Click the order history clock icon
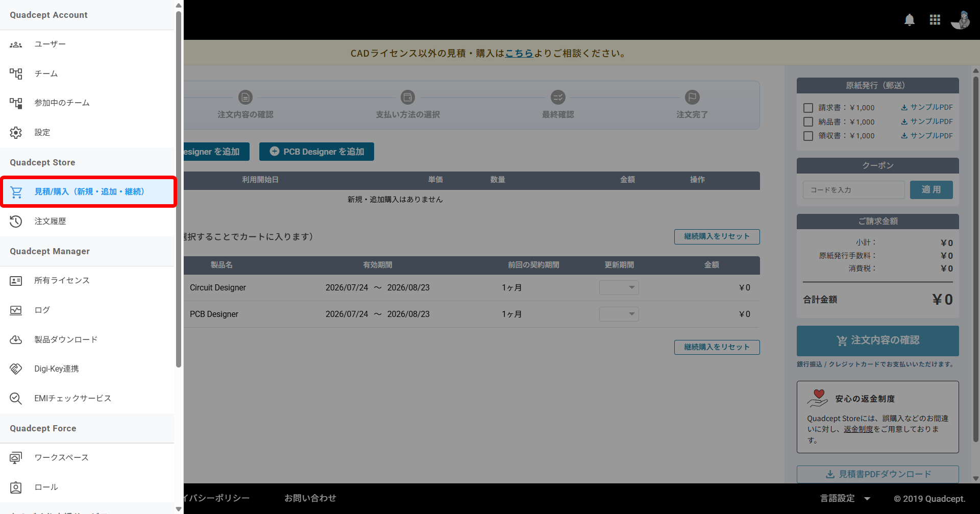980x514 pixels. point(16,222)
